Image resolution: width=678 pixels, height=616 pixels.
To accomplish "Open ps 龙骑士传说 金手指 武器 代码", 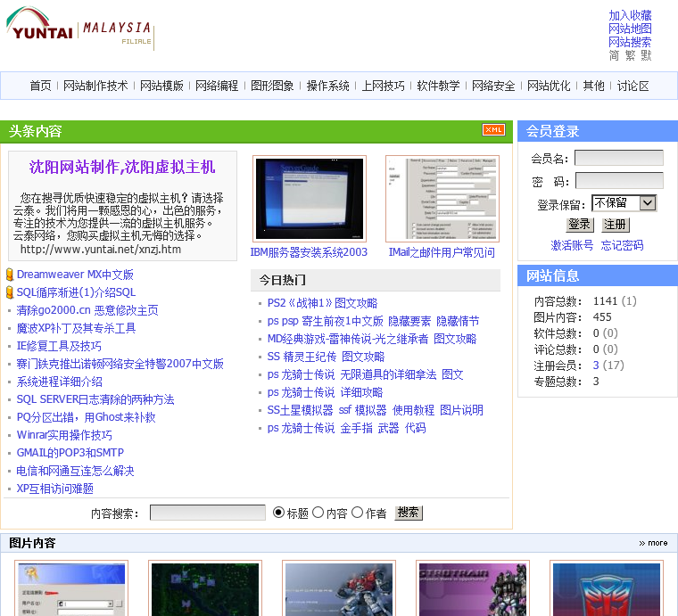I will click(347, 429).
